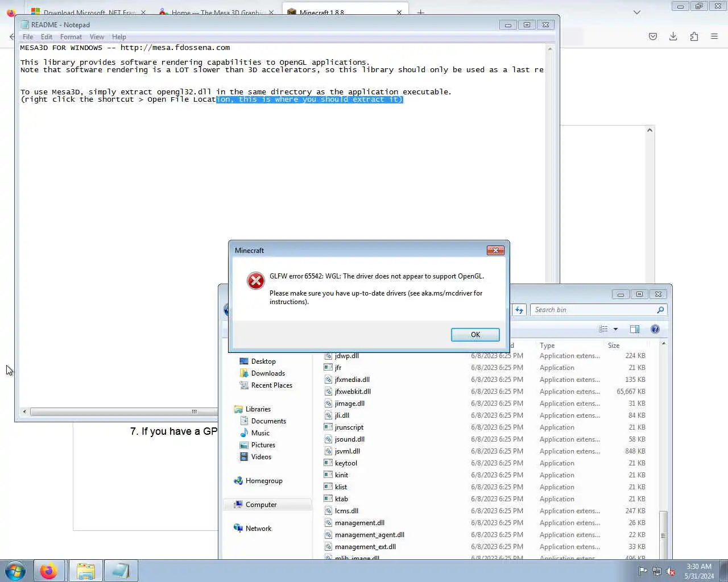Select the management_agent.dll file
Screen dimensions: 728x582
(370, 535)
